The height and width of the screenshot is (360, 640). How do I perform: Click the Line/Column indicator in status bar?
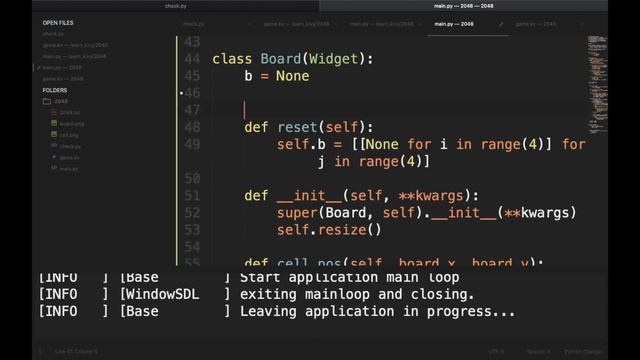coord(76,351)
